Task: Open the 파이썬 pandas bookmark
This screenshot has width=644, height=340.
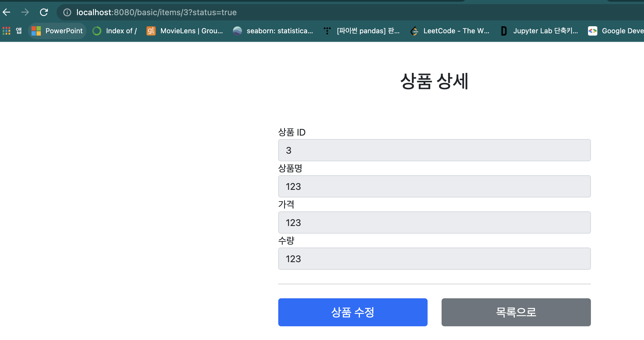Action: click(x=362, y=31)
